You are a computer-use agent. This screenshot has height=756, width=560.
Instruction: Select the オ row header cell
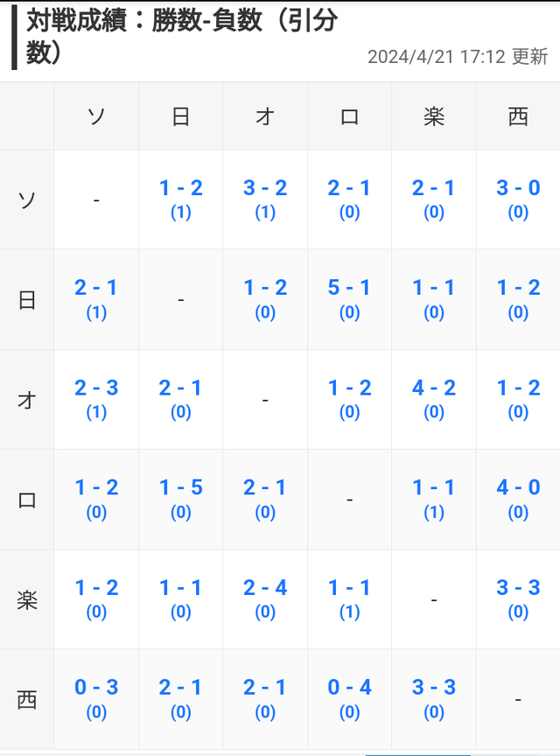27,400
